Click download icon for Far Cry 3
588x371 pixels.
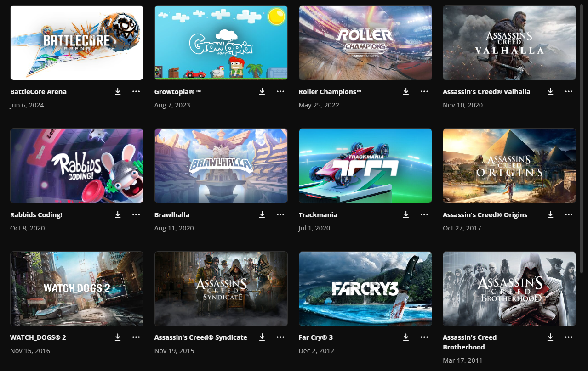click(x=406, y=337)
